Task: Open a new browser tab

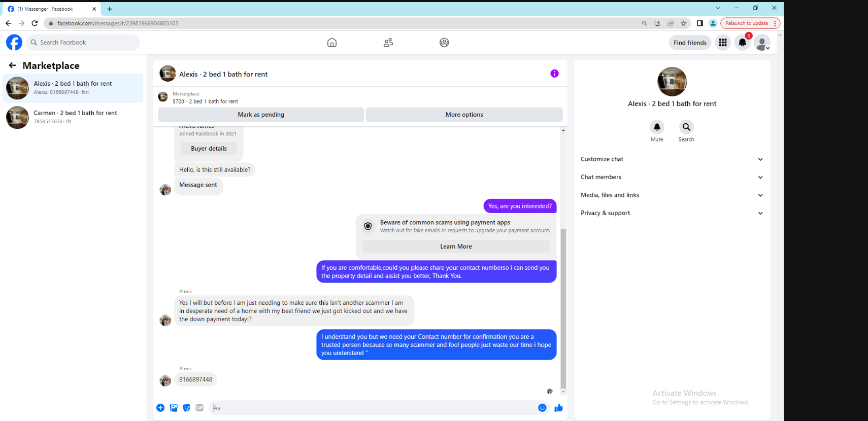Action: point(110,9)
